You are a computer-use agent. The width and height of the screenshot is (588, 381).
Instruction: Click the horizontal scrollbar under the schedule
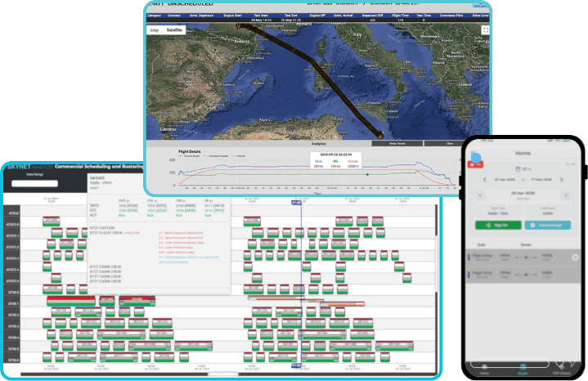tap(223, 374)
